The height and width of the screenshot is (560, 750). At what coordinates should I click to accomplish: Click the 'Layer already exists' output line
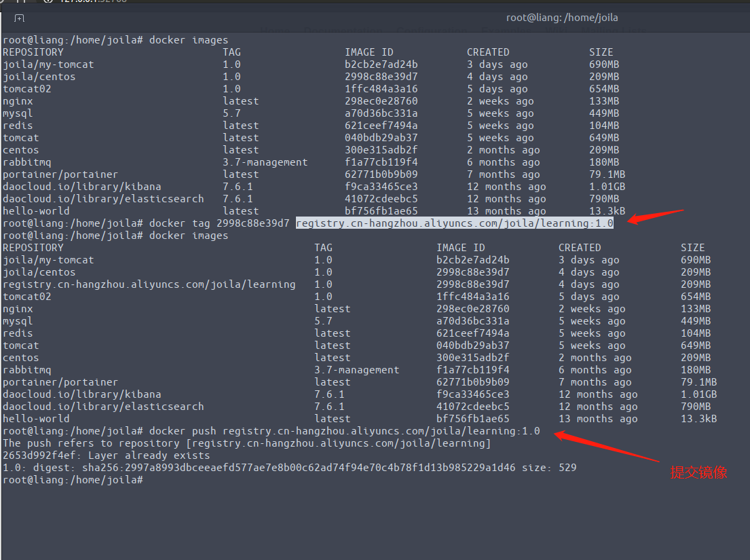pos(106,455)
